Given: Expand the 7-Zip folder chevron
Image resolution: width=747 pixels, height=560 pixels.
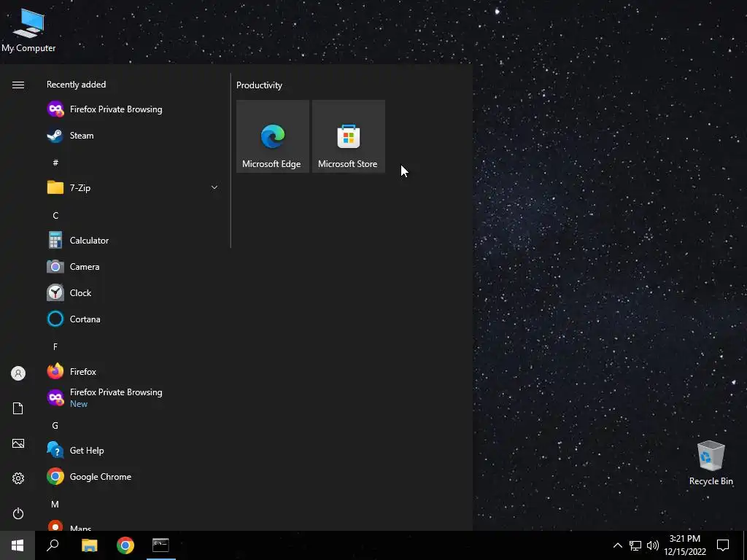Looking at the screenshot, I should click(x=214, y=187).
